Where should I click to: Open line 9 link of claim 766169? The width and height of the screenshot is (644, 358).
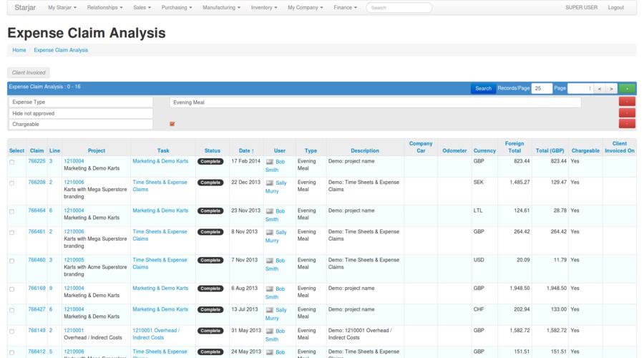[51, 288]
